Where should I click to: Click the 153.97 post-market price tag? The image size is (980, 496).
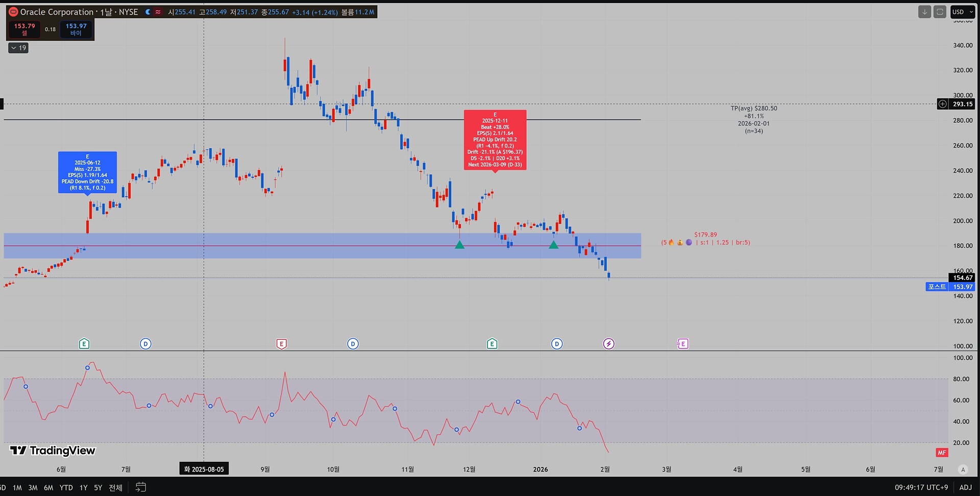(963, 287)
